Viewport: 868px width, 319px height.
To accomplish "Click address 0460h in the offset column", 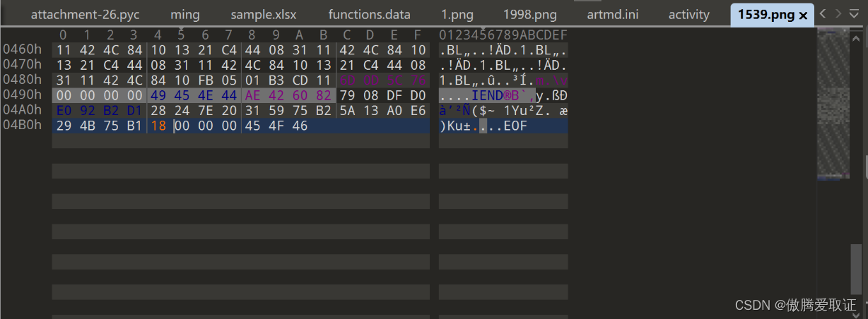I will [x=23, y=49].
